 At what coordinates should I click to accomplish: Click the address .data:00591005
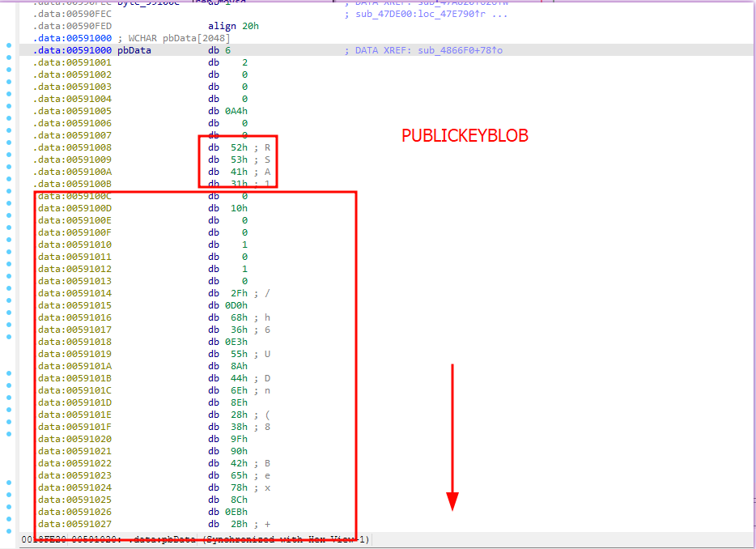pos(72,111)
